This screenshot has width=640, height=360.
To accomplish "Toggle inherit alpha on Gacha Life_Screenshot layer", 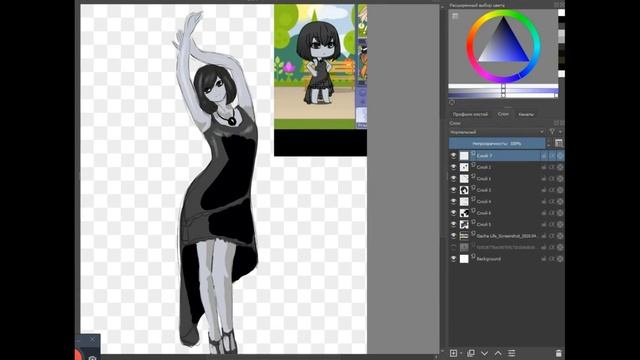I will coord(552,236).
